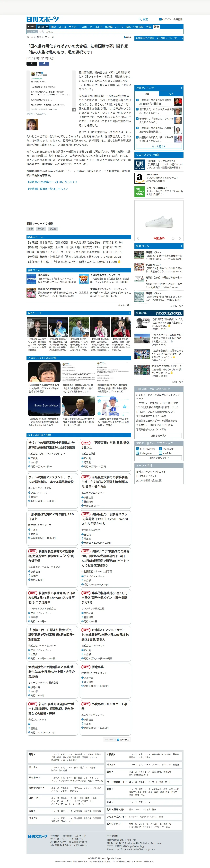The image size is (210, 868).
Task: Click the Nikkan Sports logo in the header
Action: (x=43, y=19)
